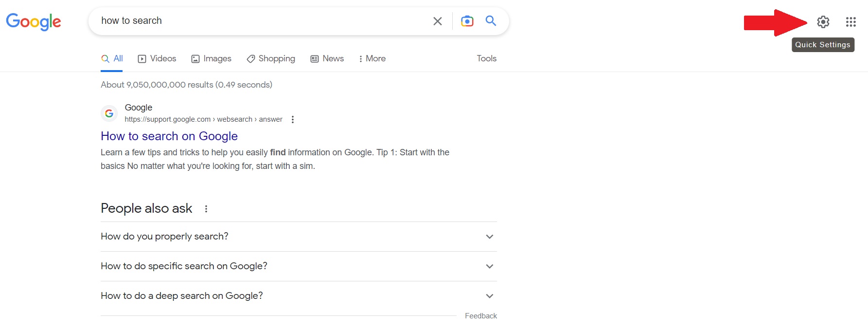The width and height of the screenshot is (868, 332).
Task: Switch to the Images tab
Action: click(211, 59)
